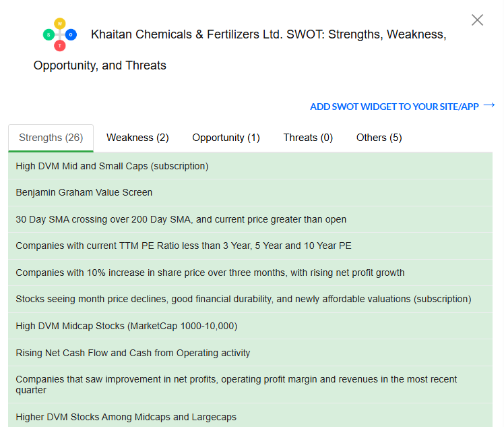Click the SWOT logo icon
The height and width of the screenshot is (427, 504).
point(60,34)
